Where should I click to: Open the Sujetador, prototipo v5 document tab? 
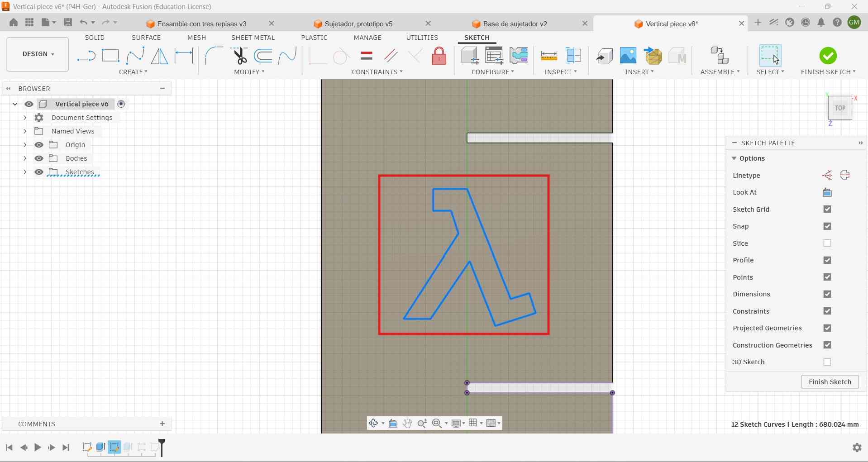tap(358, 24)
